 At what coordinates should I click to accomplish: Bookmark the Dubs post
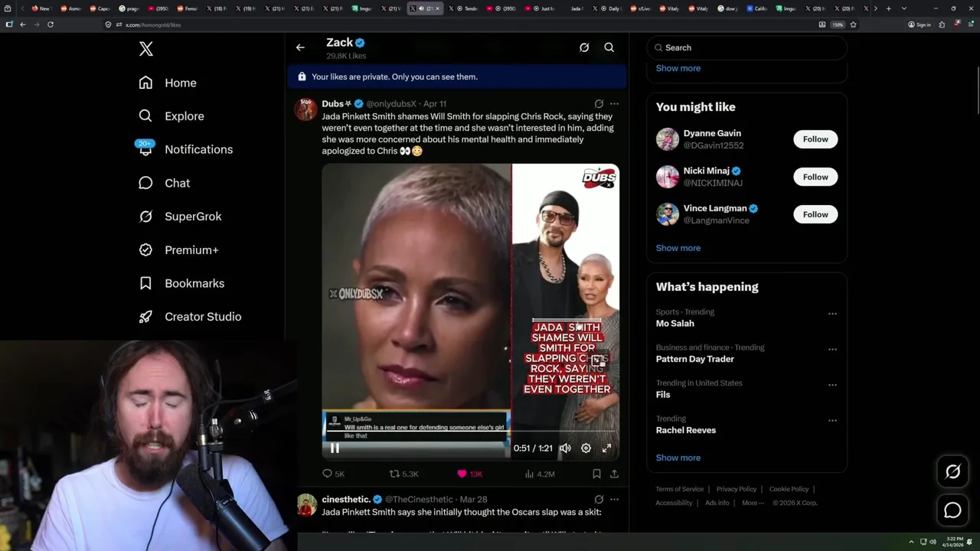pyautogui.click(x=596, y=474)
